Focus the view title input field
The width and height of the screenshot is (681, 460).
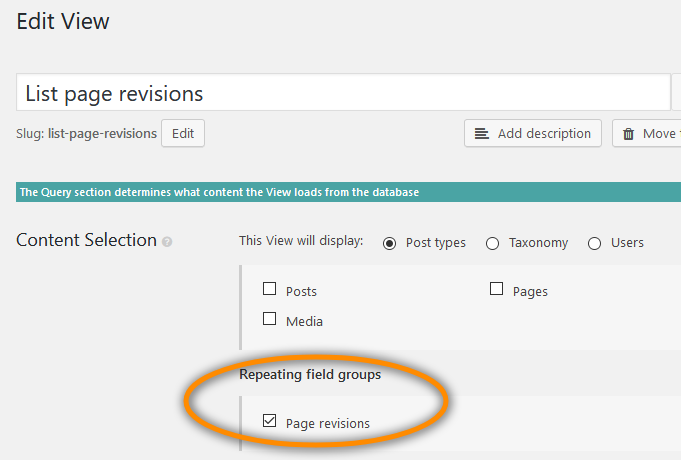(x=340, y=94)
